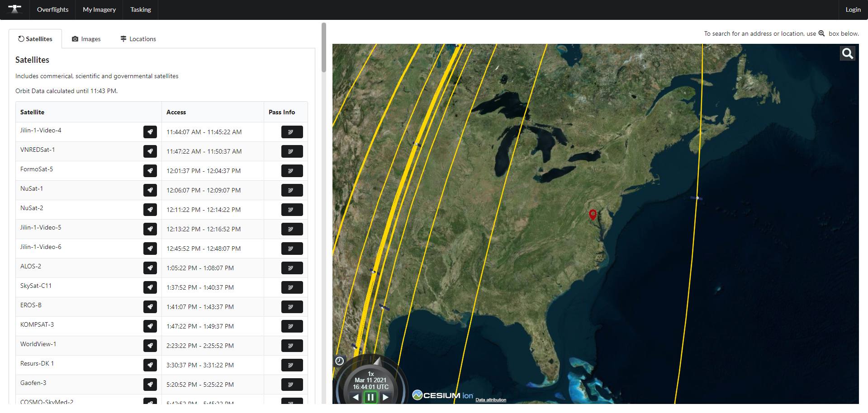Image resolution: width=868 pixels, height=413 pixels.
Task: Switch to the Locations tab
Action: click(138, 39)
